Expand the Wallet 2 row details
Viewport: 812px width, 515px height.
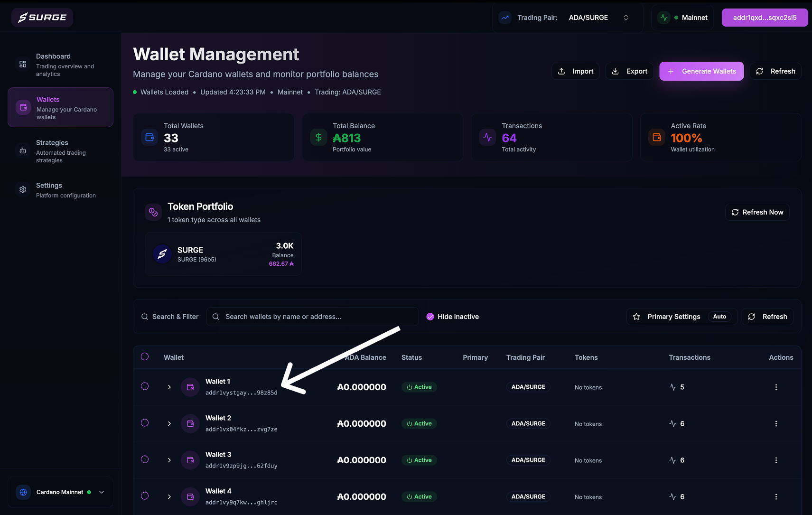click(x=169, y=424)
